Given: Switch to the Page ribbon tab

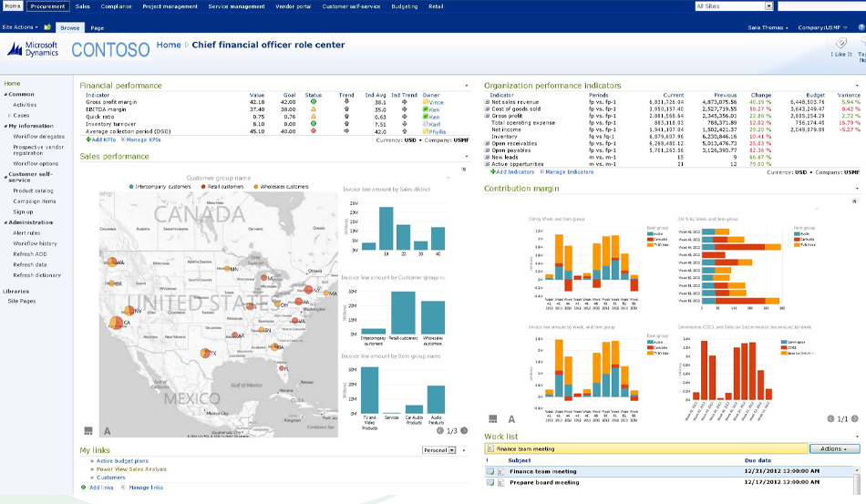Looking at the screenshot, I should coord(97,28).
